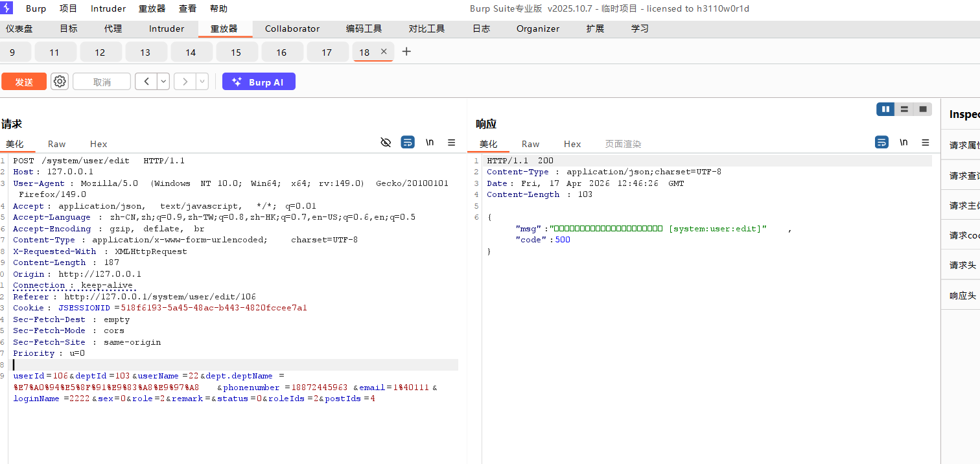
Task: Switch to 代理 tab
Action: coord(113,29)
